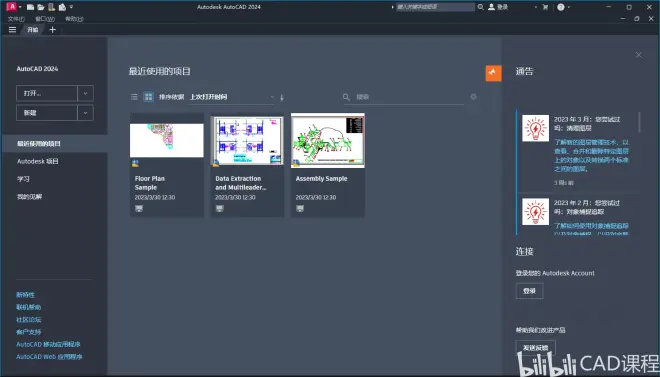Select grid view for recent projects
Viewport: 660px width, 377px height.
coord(149,97)
